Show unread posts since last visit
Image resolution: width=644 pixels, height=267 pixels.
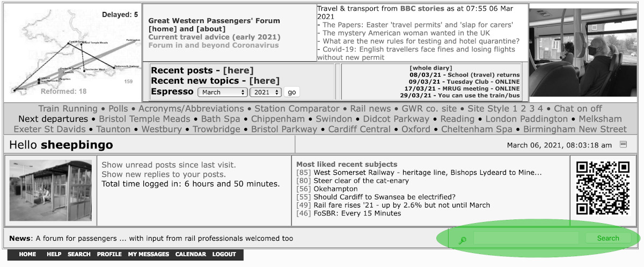169,165
